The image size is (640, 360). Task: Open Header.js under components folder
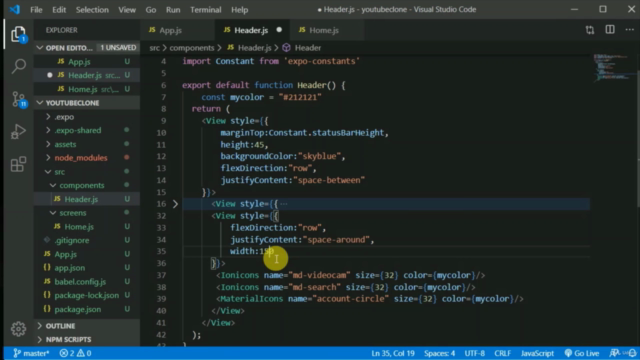click(87, 199)
